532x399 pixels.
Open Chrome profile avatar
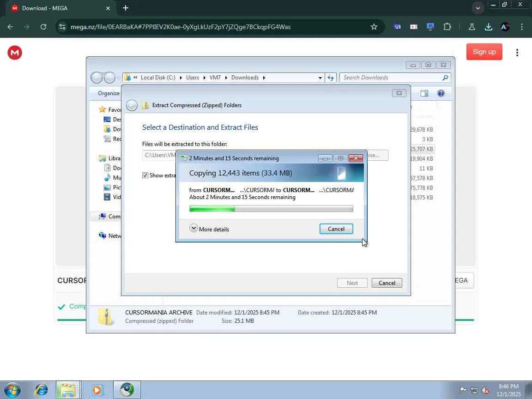click(505, 27)
